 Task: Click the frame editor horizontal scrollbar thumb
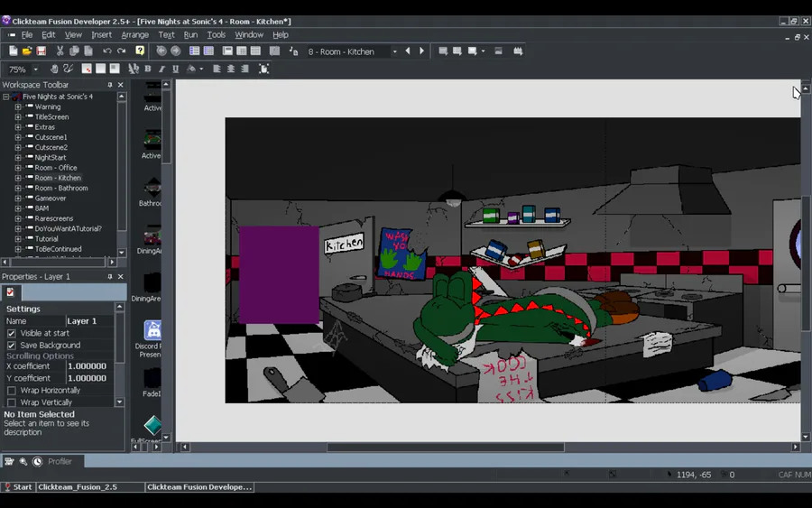[446, 447]
